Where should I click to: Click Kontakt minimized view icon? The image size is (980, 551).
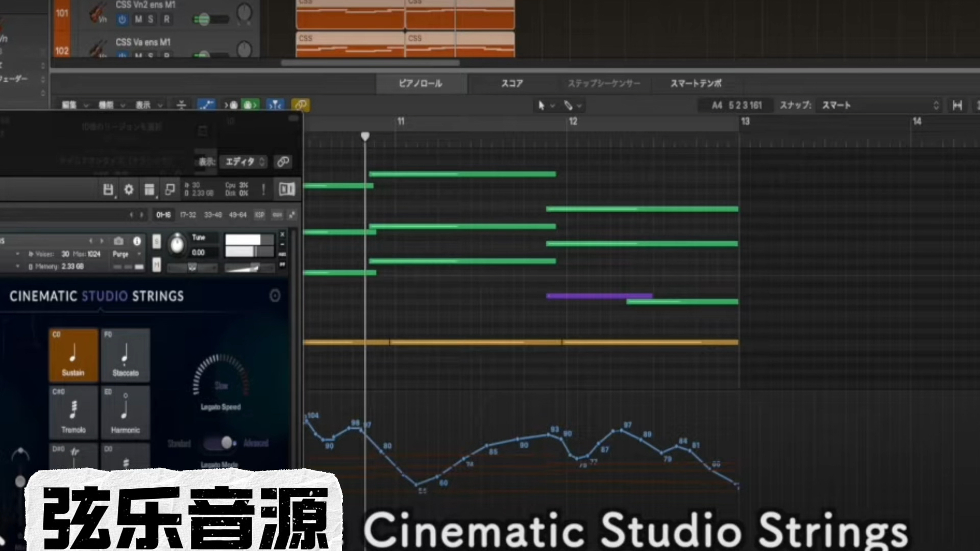click(170, 190)
